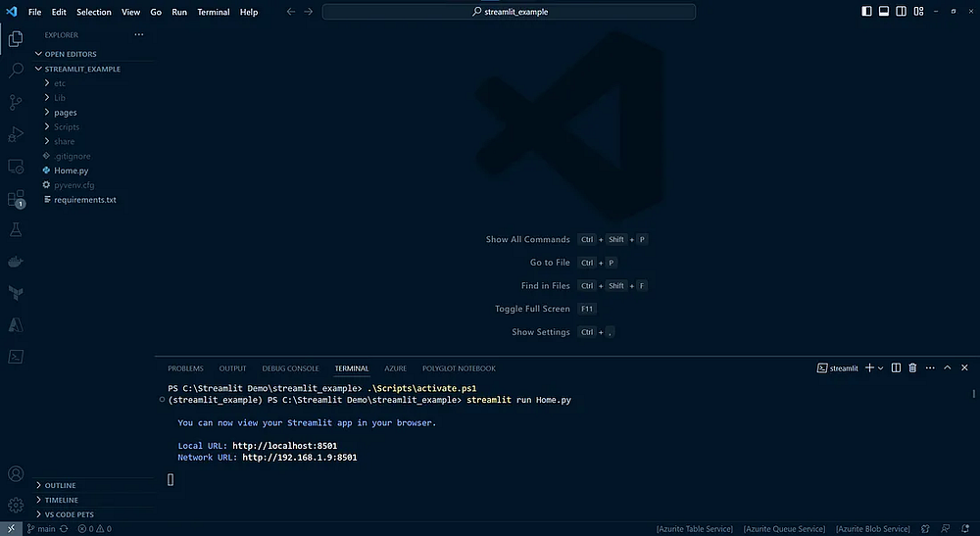The image size is (980, 536).
Task: Open Source Control view
Action: point(16,102)
